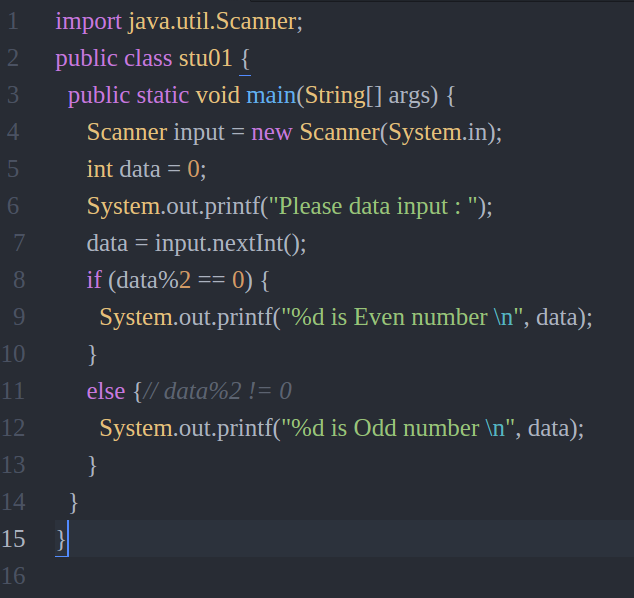The image size is (634, 598).
Task: Select line number 8 in the gutter
Action: pos(19,280)
